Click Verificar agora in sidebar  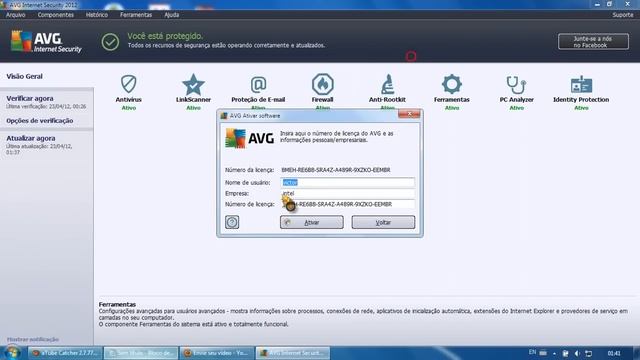coord(30,98)
